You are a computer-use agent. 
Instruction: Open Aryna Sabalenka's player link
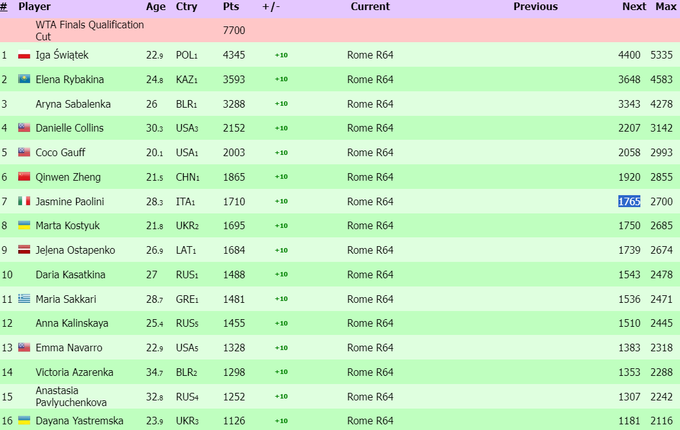(x=74, y=104)
